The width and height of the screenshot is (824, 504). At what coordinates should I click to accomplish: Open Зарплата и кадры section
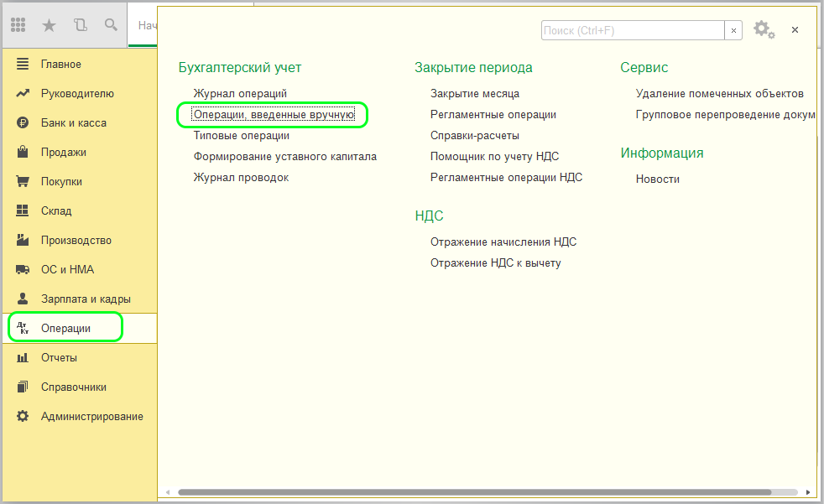[86, 299]
